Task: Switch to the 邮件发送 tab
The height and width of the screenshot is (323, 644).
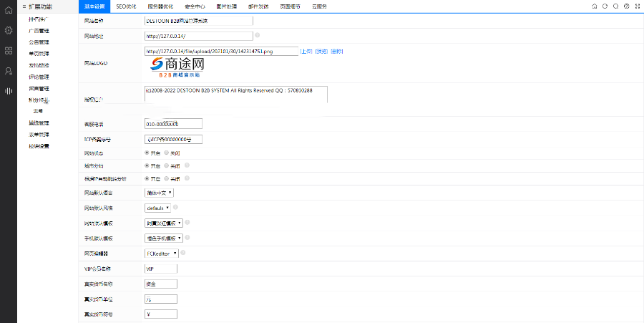Action: [x=259, y=6]
